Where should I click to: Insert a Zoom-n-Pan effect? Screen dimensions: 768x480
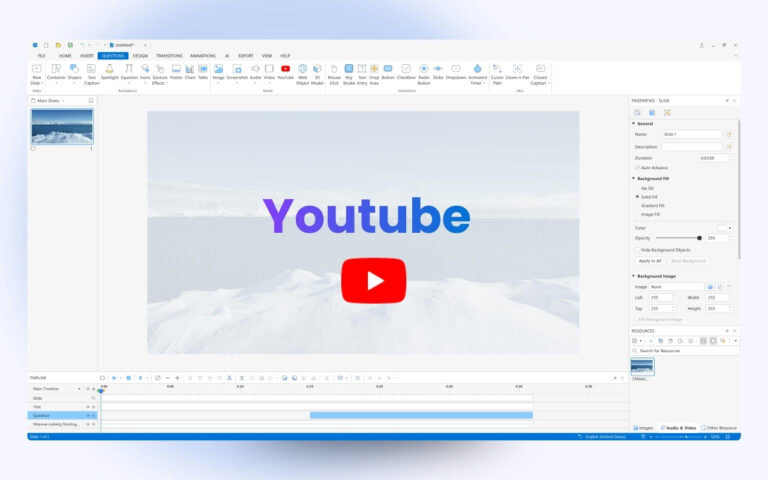pyautogui.click(x=518, y=72)
